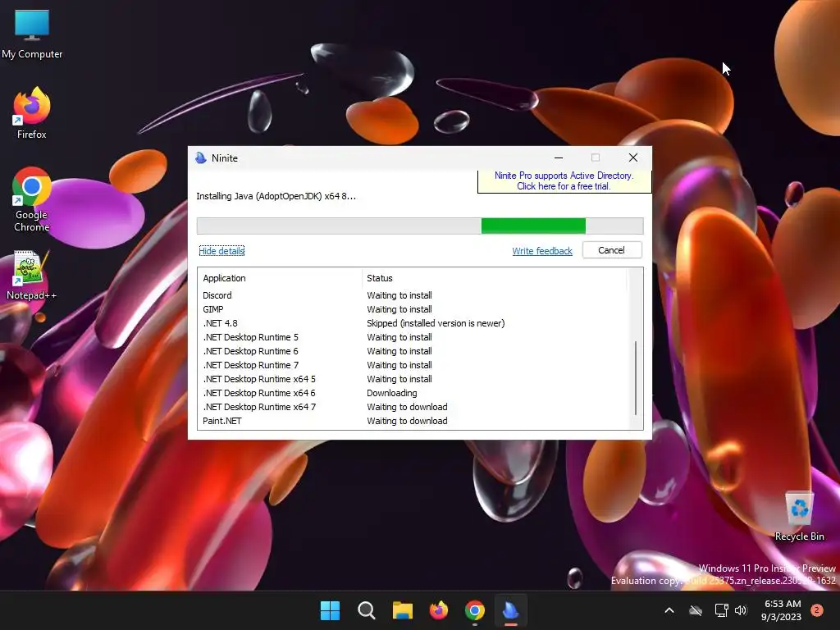Select the Google Chrome desktop shortcut
Screen dimensions: 840x630
[32, 199]
